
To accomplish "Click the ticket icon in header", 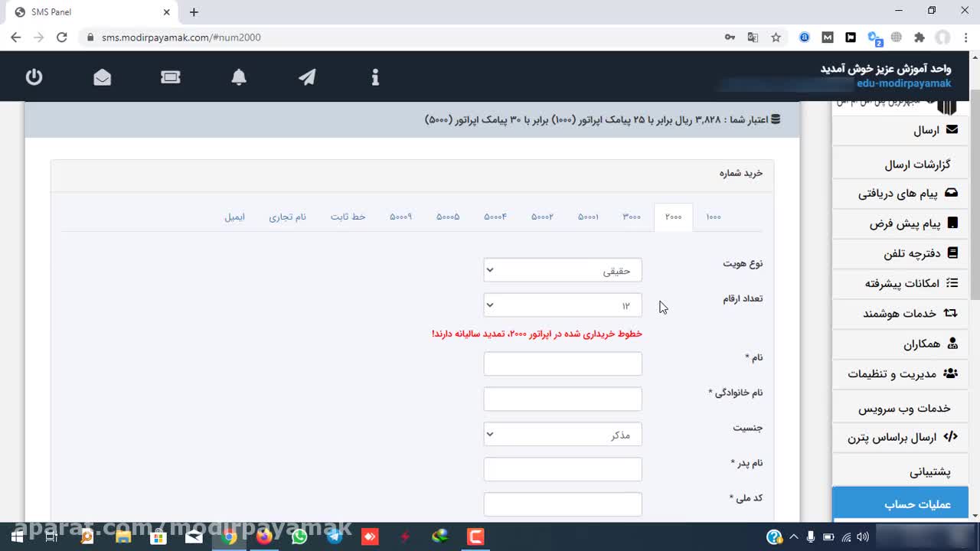I will [x=171, y=77].
